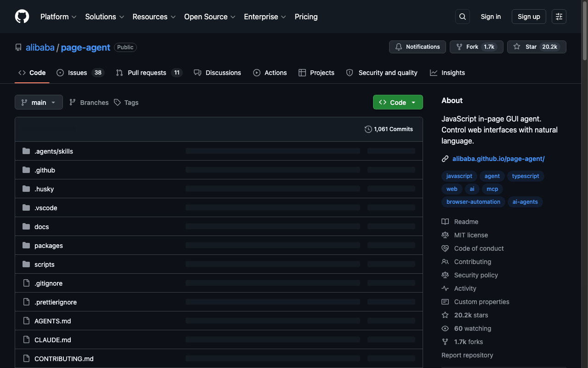
Task: Click the Notifications button
Action: click(418, 47)
